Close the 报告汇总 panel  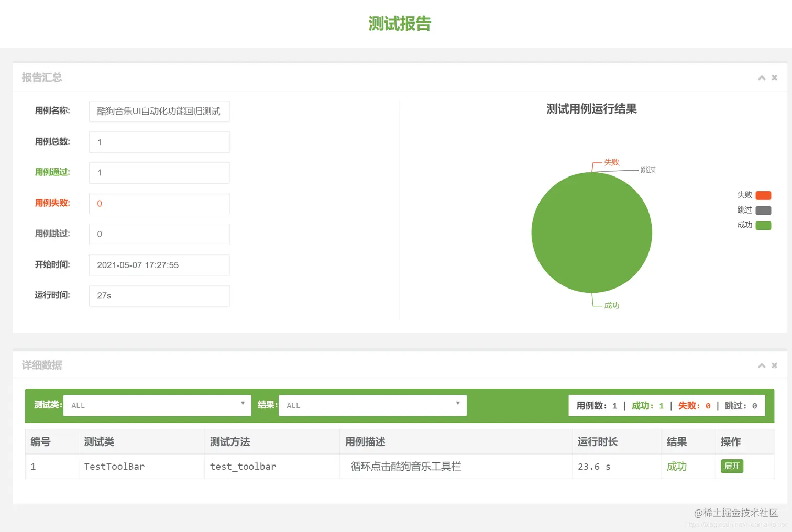(774, 77)
